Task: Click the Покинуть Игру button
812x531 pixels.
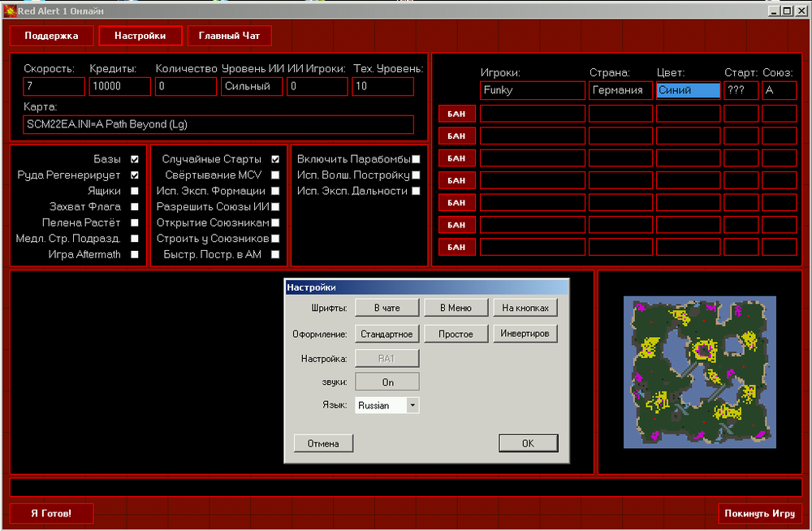Action: tap(760, 513)
